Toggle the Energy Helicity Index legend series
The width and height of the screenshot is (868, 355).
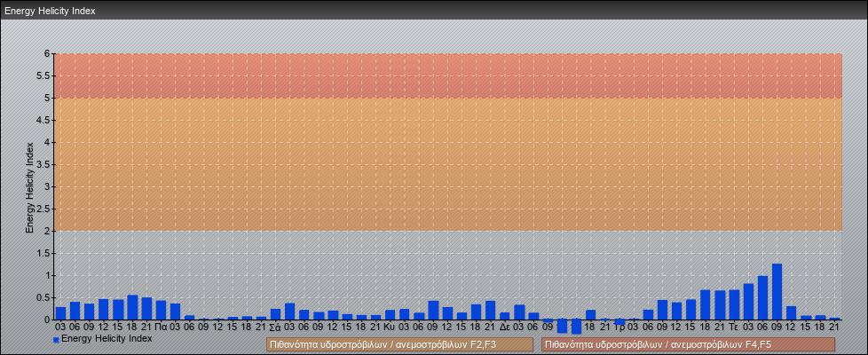click(107, 339)
